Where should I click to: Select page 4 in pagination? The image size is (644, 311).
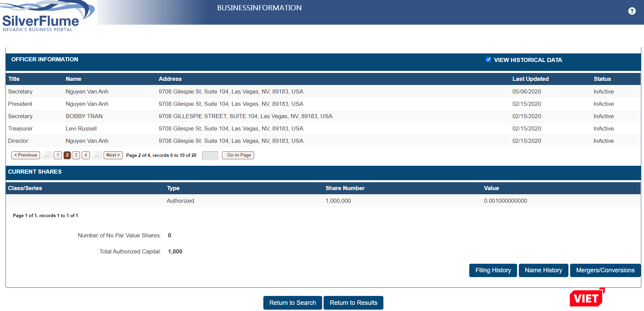pyautogui.click(x=86, y=155)
